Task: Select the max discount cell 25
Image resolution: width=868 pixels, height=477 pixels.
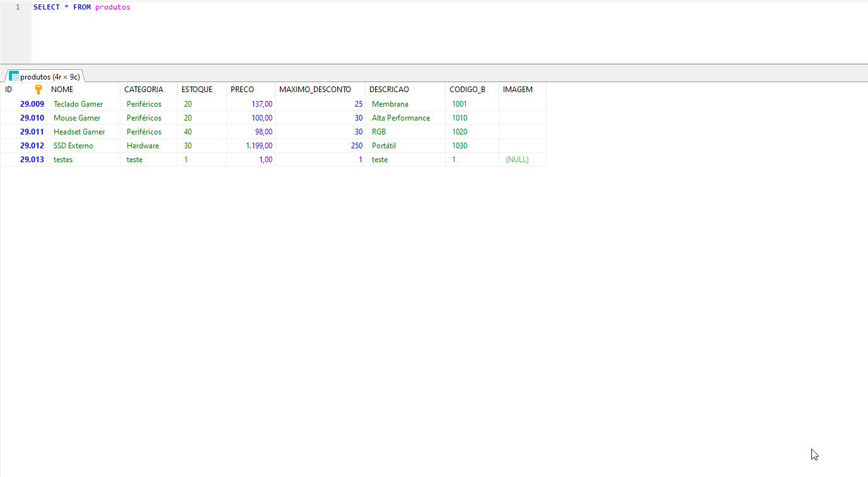Action: (320, 104)
